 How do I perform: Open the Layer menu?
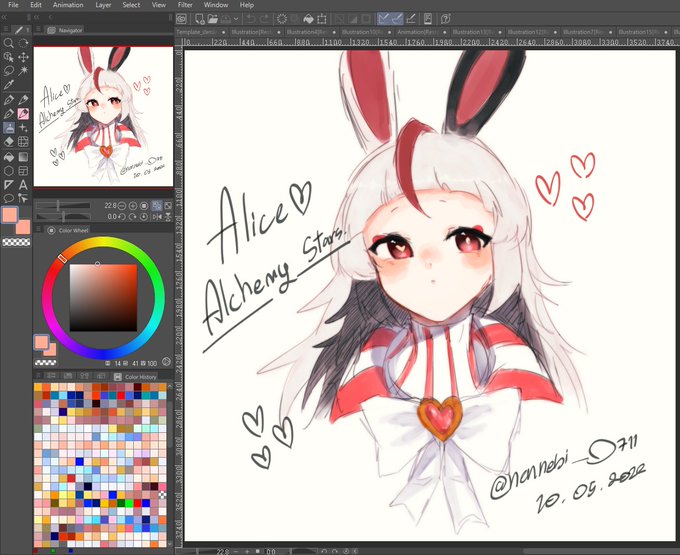click(103, 5)
